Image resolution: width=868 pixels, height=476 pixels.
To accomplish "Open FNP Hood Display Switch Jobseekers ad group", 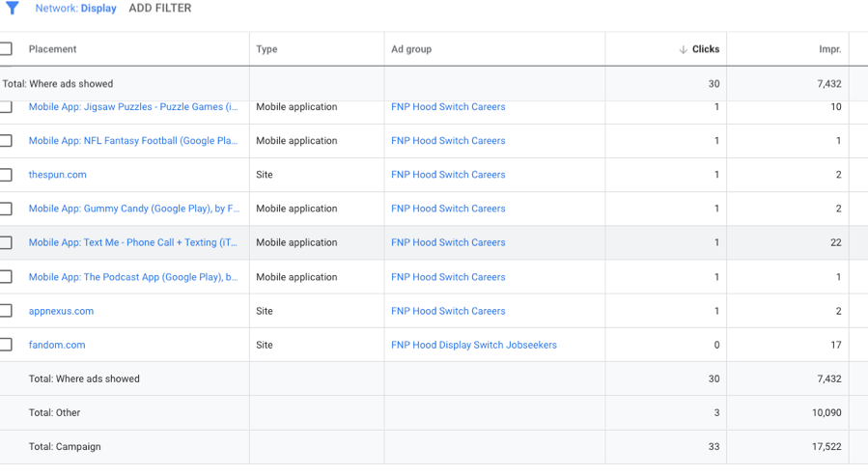I will [473, 345].
